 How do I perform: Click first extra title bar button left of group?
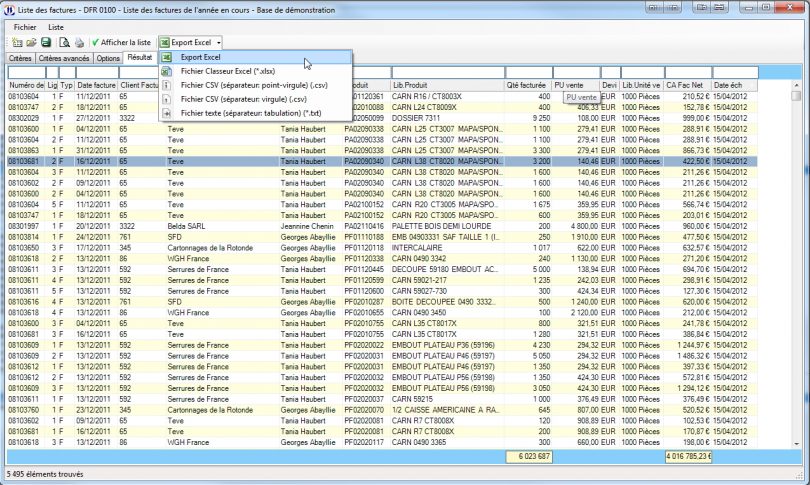(x=653, y=7)
